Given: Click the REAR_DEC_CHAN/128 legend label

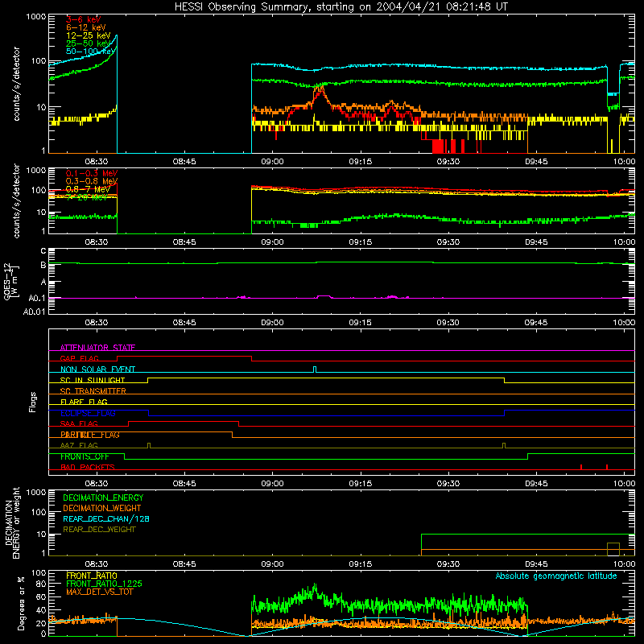Looking at the screenshot, I should tap(106, 518).
